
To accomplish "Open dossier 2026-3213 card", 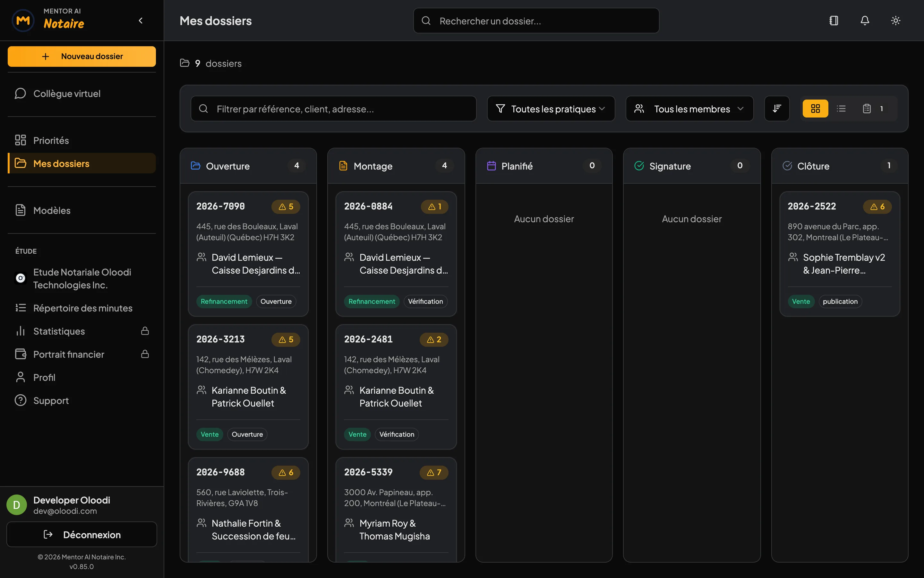I will 248,387.
